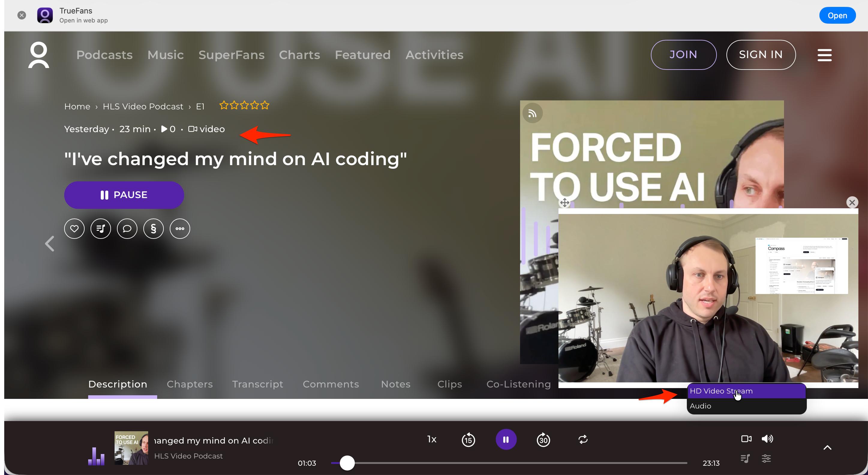Toggle repeat loop in player

[x=583, y=439]
